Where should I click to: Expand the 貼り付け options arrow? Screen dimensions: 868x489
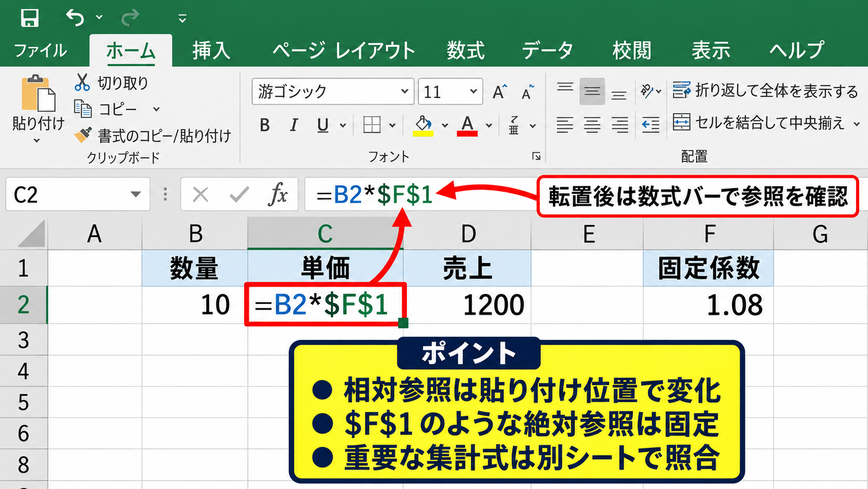point(36,141)
